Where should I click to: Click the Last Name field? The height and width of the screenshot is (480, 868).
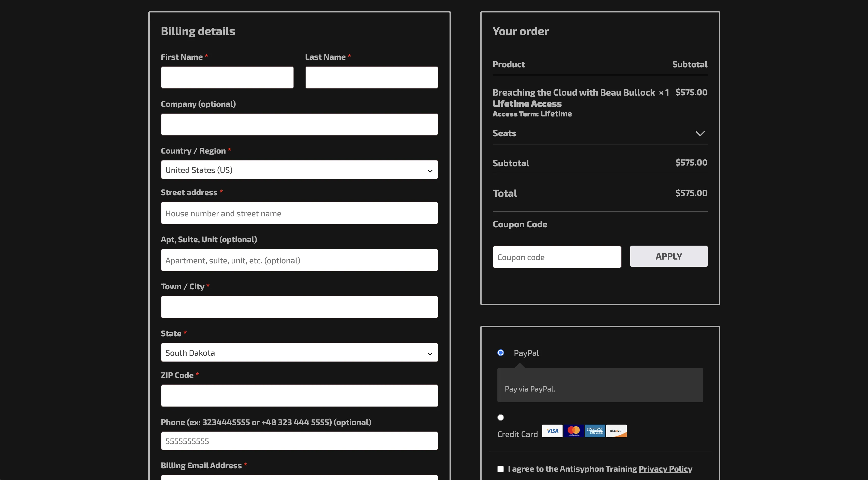(x=371, y=77)
